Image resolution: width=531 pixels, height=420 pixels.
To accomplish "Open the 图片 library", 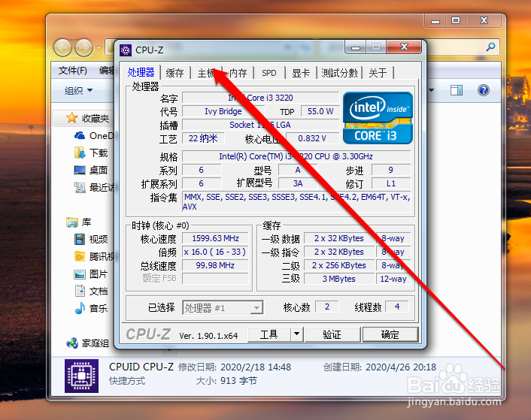I will tap(91, 274).
